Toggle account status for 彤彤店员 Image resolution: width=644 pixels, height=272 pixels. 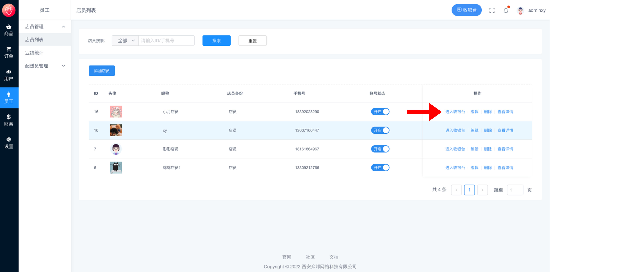tap(380, 149)
